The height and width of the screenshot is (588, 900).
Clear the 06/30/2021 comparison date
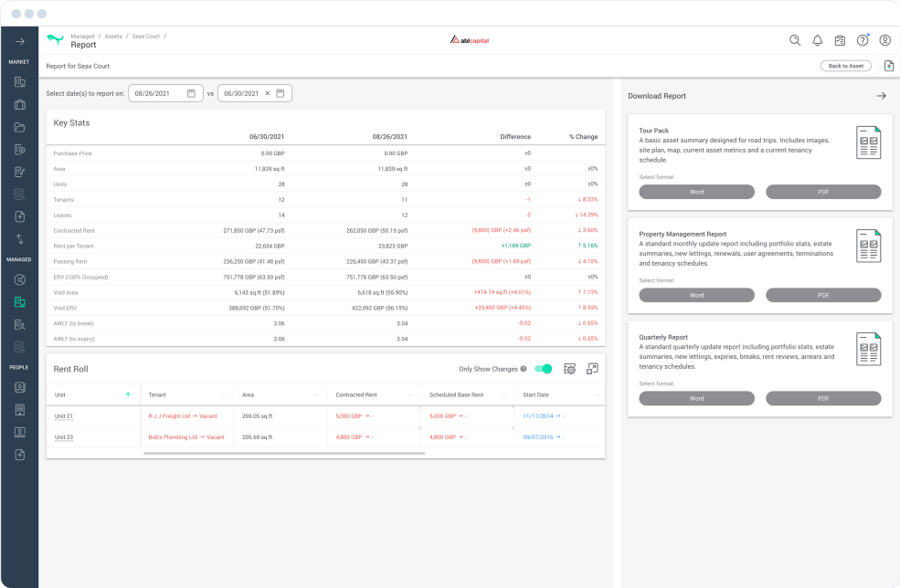(268, 93)
